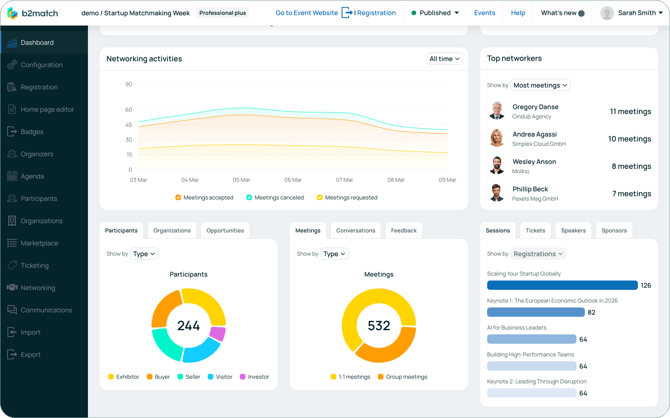Expand the Most meetings dropdown
This screenshot has height=418, width=670.
pos(540,85)
